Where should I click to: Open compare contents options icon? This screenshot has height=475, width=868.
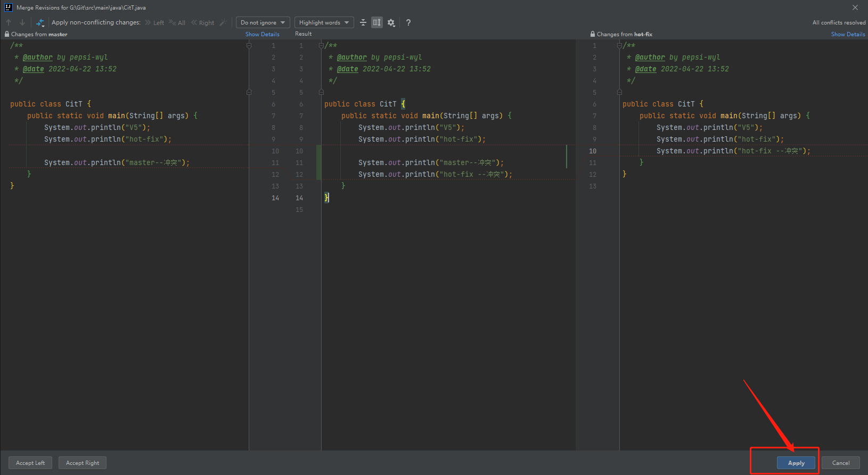click(40, 22)
